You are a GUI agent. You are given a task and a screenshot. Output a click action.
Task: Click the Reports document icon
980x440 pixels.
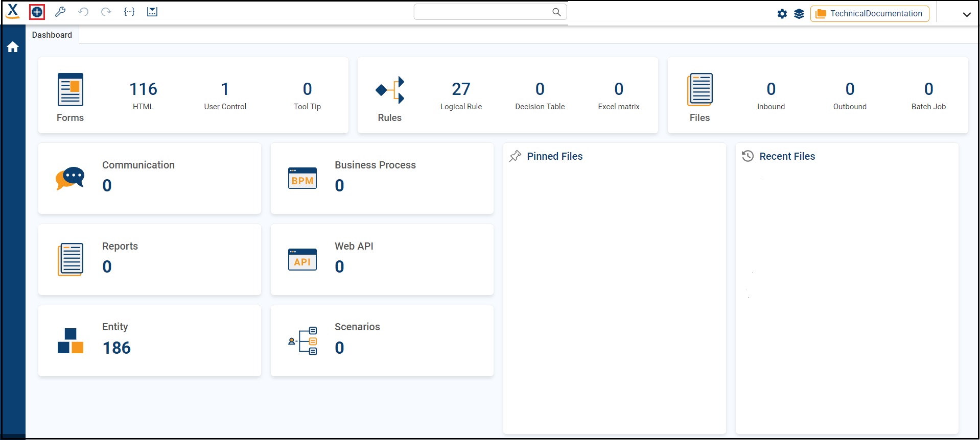pyautogui.click(x=71, y=259)
